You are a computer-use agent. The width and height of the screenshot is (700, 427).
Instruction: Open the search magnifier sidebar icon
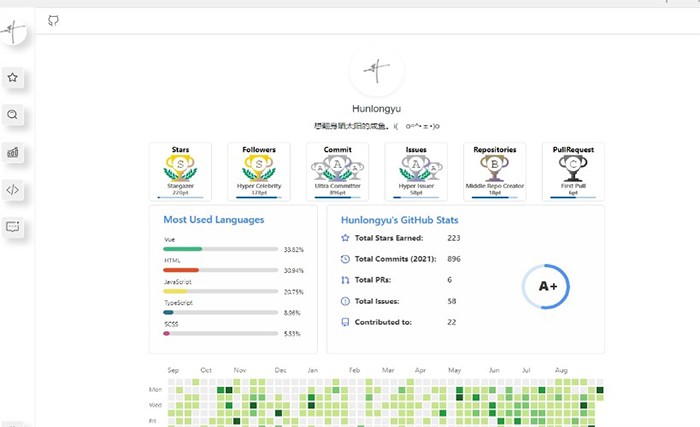tap(12, 115)
